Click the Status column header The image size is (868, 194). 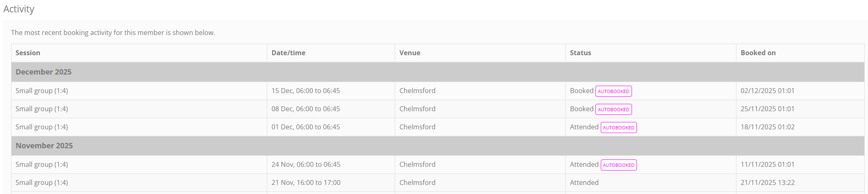pyautogui.click(x=580, y=53)
